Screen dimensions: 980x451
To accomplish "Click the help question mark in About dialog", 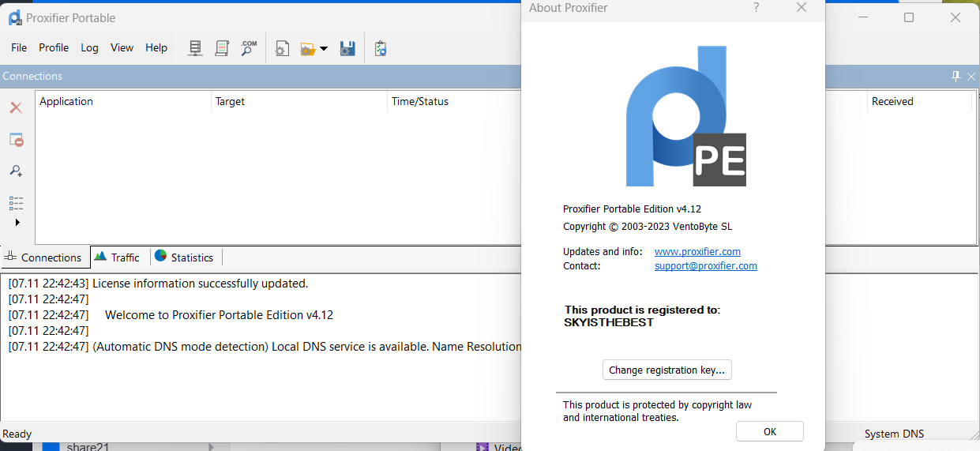I will point(757,8).
